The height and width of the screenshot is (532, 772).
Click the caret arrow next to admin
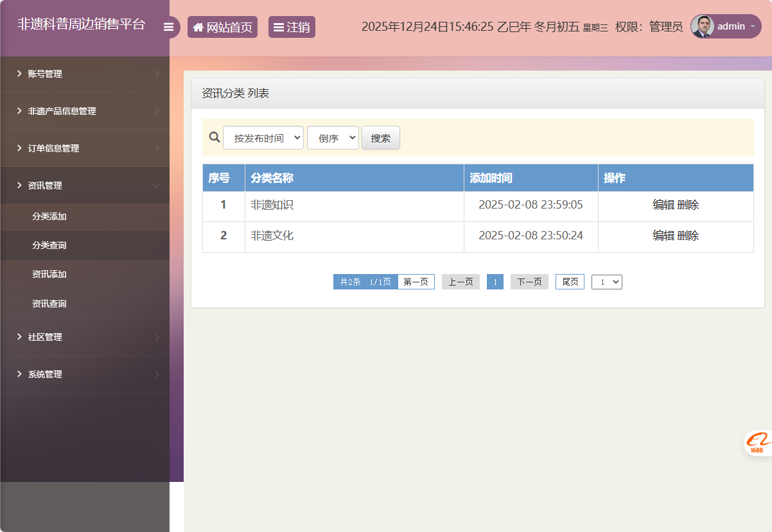(753, 27)
